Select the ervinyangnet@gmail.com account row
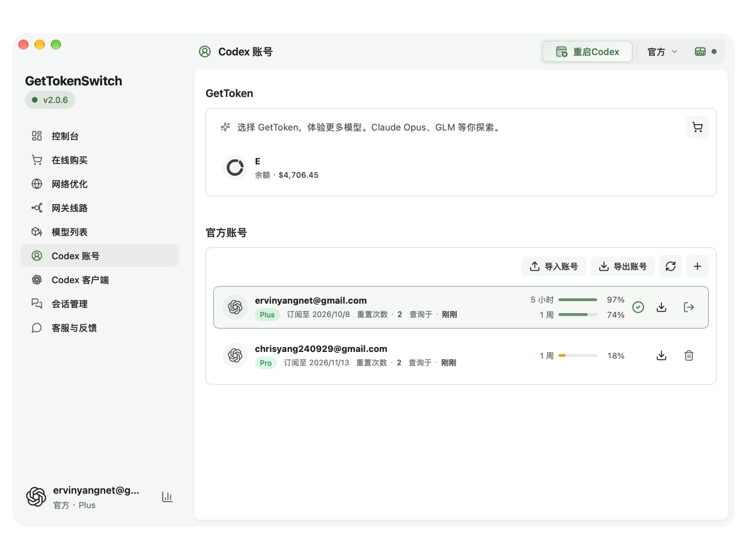The height and width of the screenshot is (560, 747). (461, 307)
